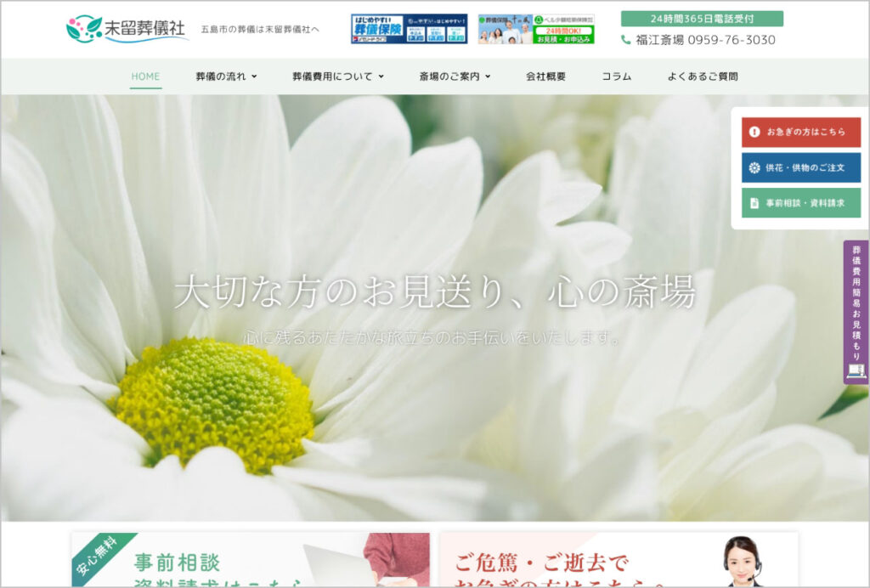
Task: Open the ご危篤・ご逝去 urgent banner card
Action: click(x=619, y=560)
